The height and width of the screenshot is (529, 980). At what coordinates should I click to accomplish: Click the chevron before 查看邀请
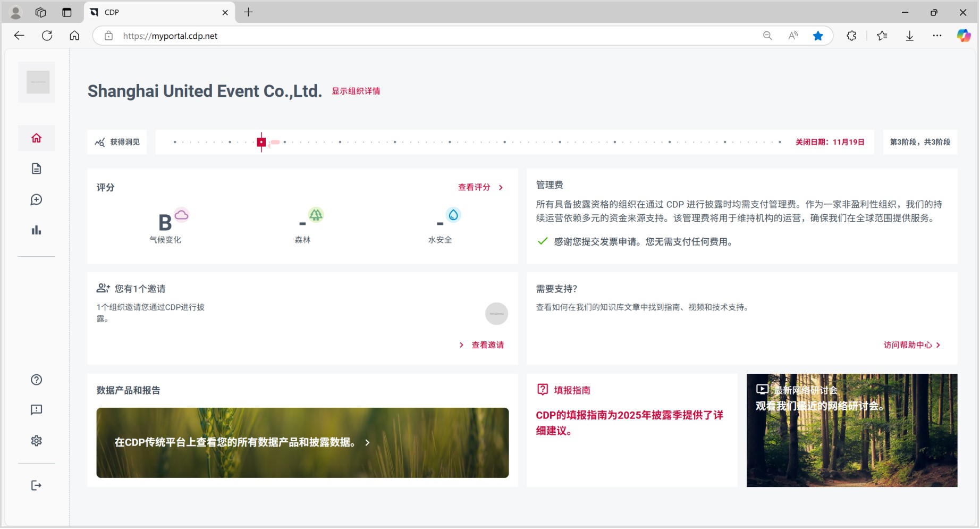point(461,346)
